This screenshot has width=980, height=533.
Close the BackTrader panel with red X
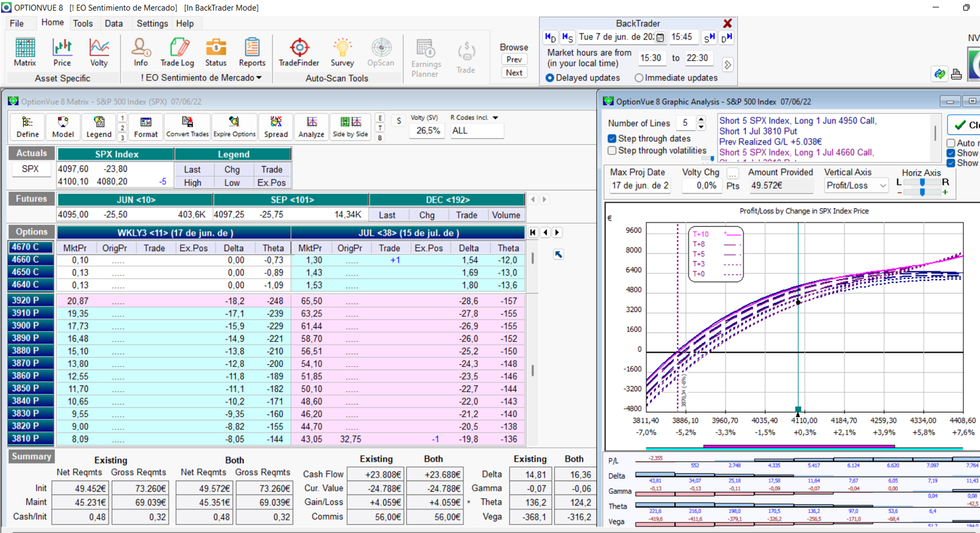click(727, 23)
